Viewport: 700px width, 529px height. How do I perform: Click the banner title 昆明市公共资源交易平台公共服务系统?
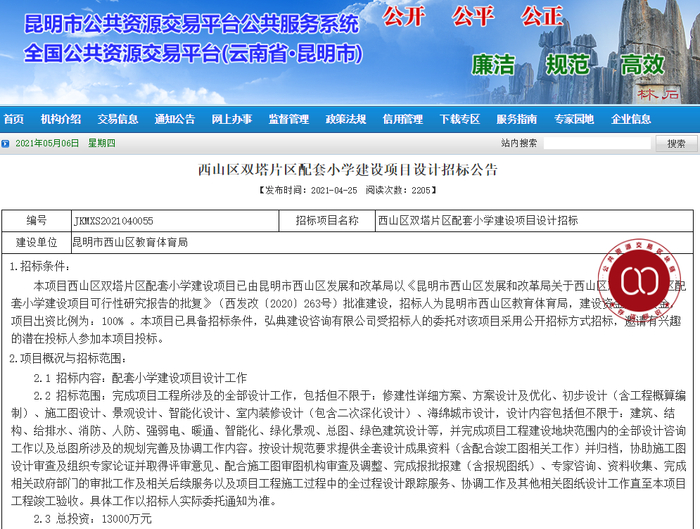[192, 24]
